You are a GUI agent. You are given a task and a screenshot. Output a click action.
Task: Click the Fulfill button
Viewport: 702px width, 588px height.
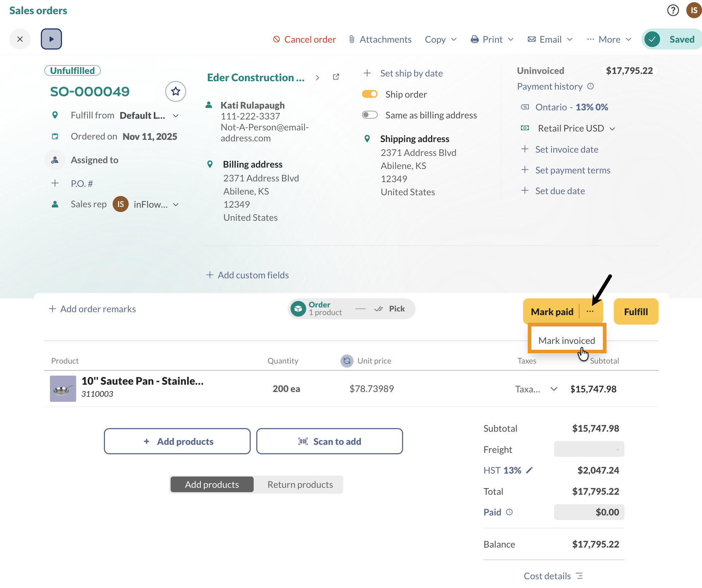click(636, 311)
